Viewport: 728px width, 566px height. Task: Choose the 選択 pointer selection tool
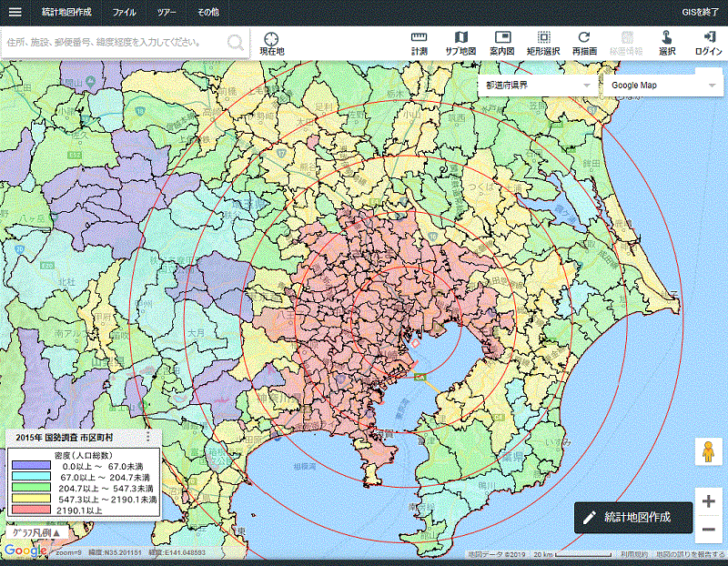click(667, 43)
